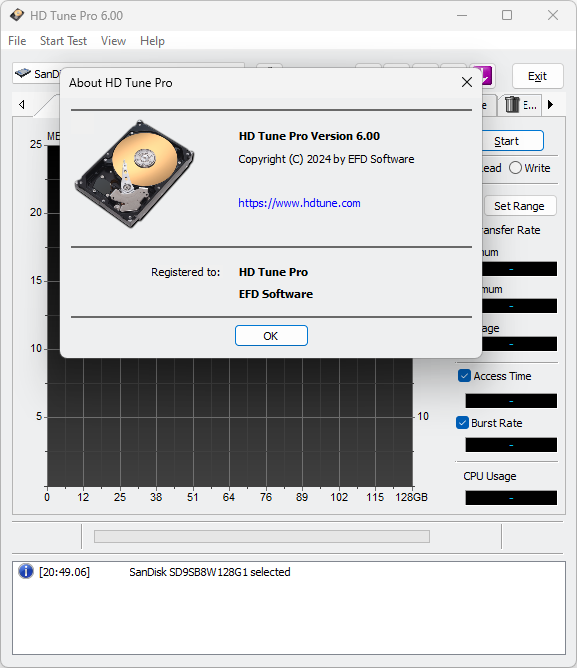Click the Exit button
Viewport: 577px width, 668px height.
537,76
